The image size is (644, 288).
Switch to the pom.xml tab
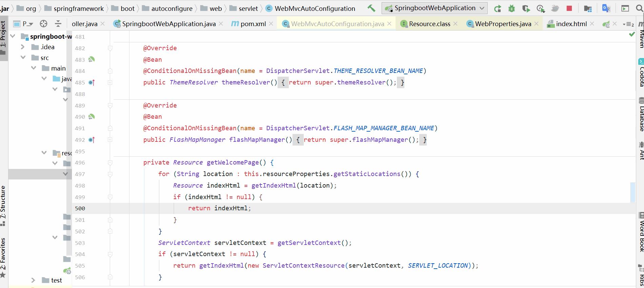pyautogui.click(x=253, y=24)
